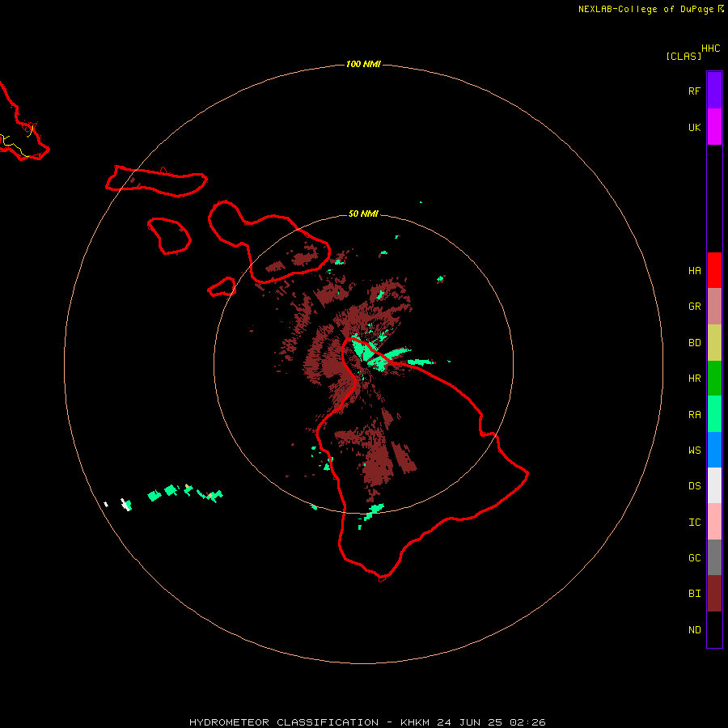Click the BI legend label
728x728 pixels.
point(694,594)
